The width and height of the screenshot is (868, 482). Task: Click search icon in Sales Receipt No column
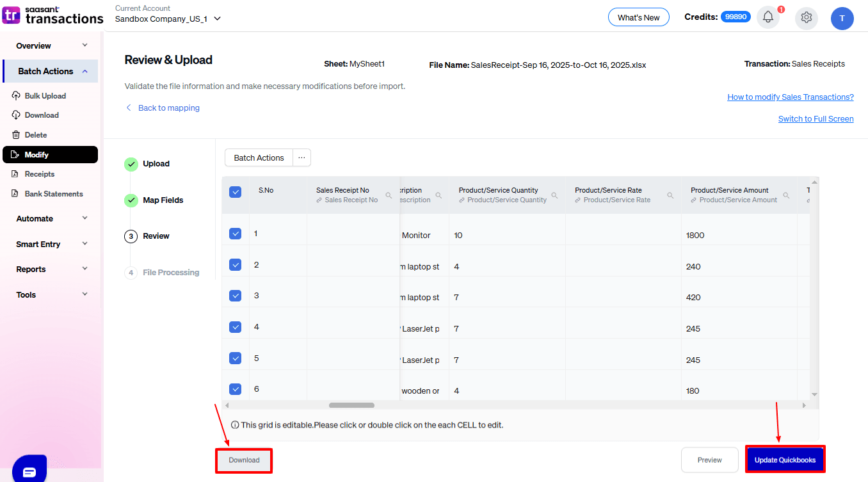coord(389,195)
